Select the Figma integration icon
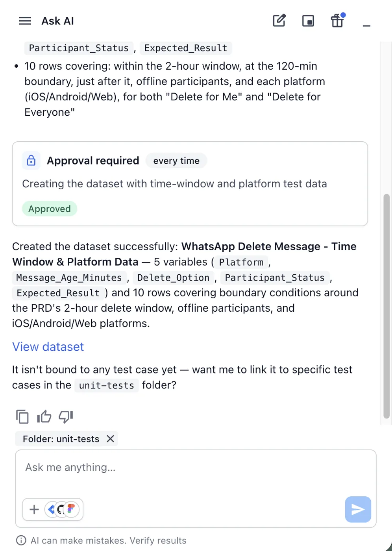This screenshot has width=392, height=551. point(71,509)
